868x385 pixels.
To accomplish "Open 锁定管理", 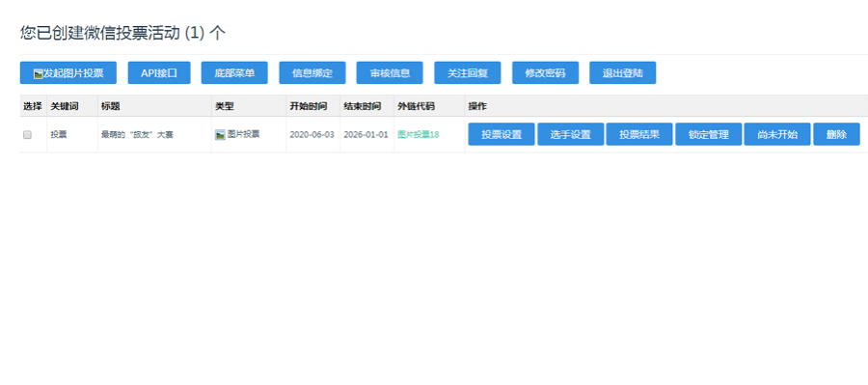I will click(x=709, y=134).
